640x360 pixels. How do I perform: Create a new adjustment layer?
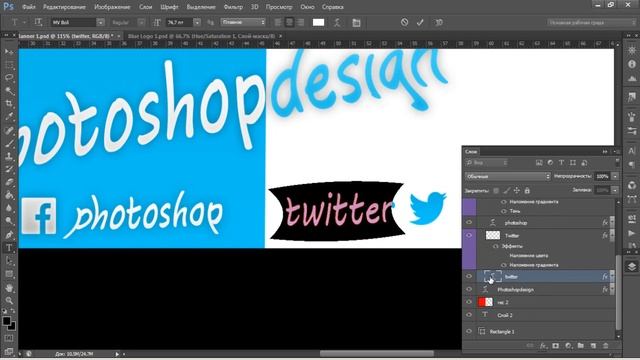[569, 346]
